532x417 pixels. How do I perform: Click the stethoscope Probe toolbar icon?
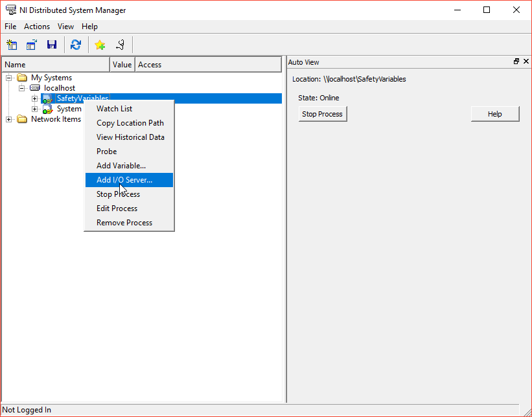click(x=120, y=45)
